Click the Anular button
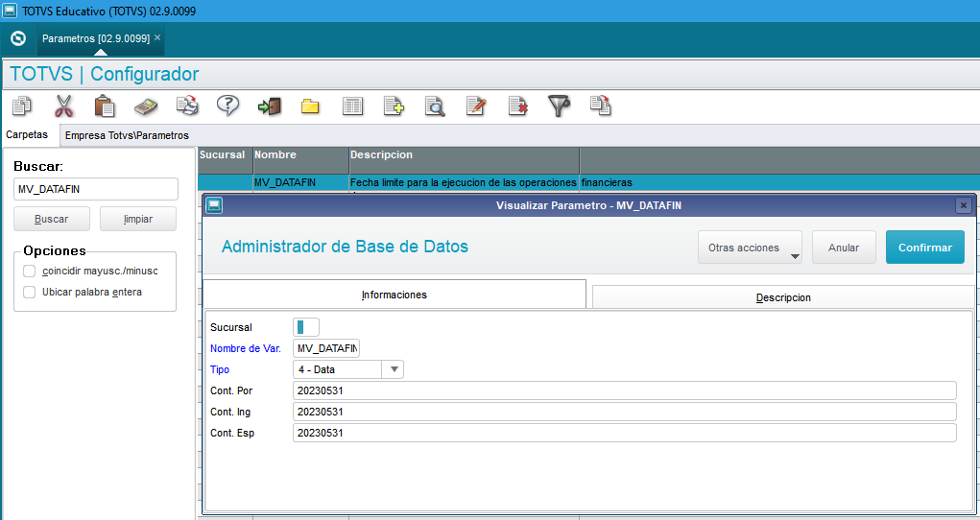This screenshot has height=520, width=980. coord(844,248)
